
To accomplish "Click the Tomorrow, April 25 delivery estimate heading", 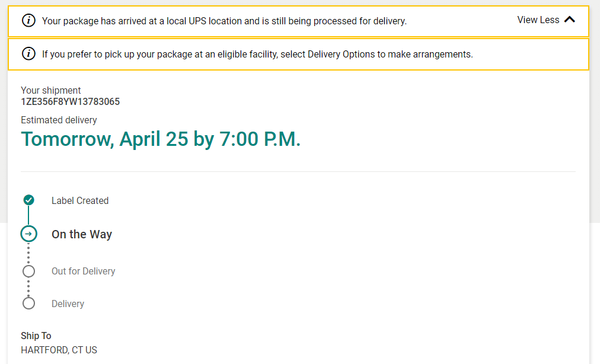I will click(x=161, y=139).
